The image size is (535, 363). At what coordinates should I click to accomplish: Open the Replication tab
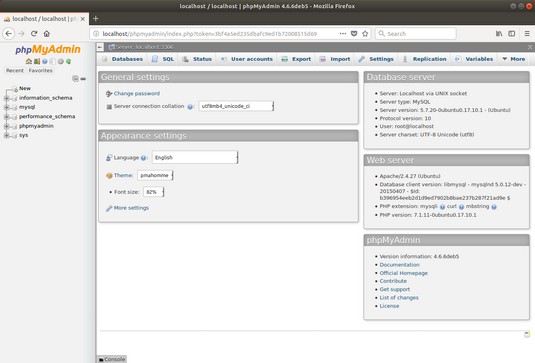point(425,59)
